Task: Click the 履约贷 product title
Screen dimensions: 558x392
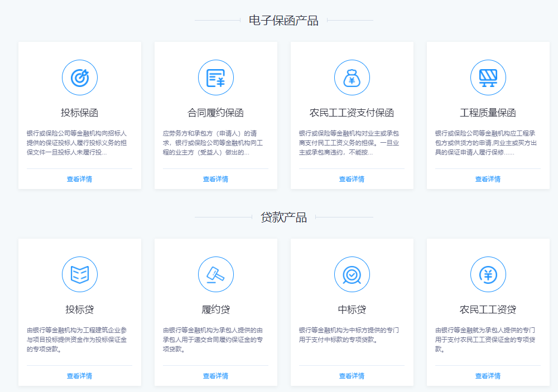Action: click(216, 309)
